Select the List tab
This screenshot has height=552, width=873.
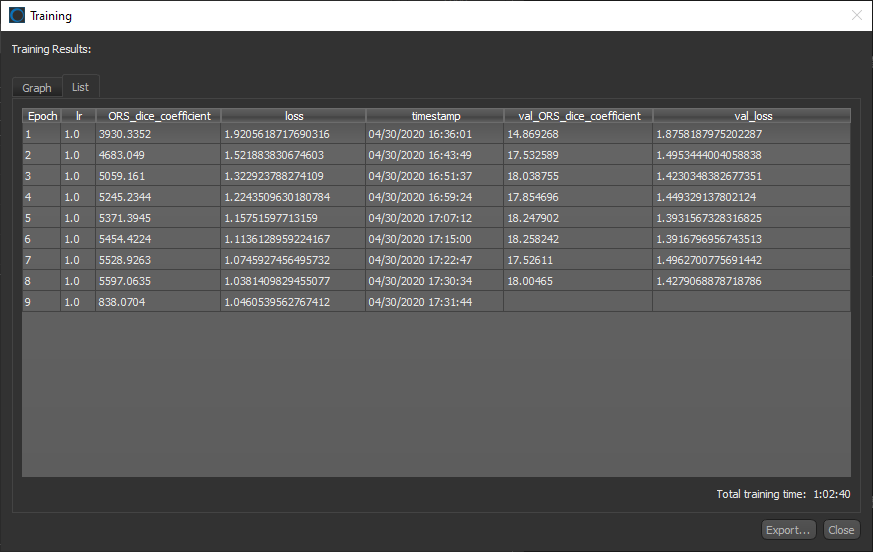tap(80, 87)
